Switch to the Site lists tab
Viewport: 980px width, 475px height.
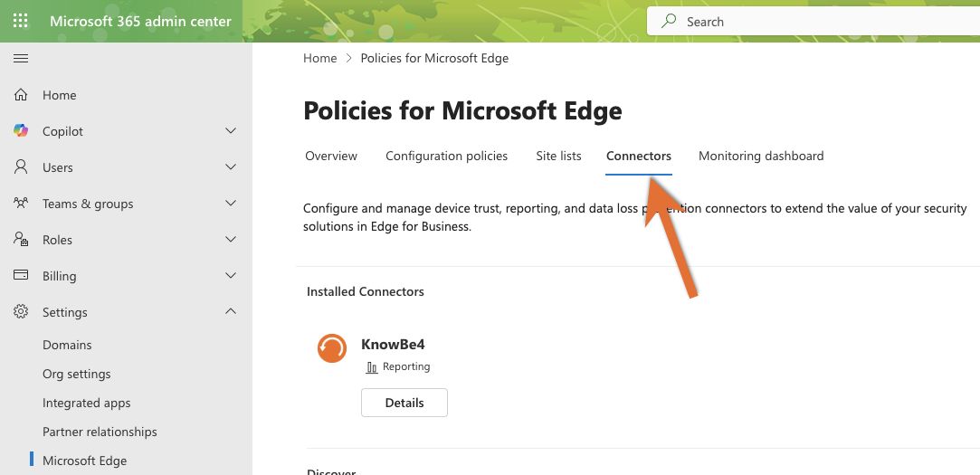click(x=558, y=156)
